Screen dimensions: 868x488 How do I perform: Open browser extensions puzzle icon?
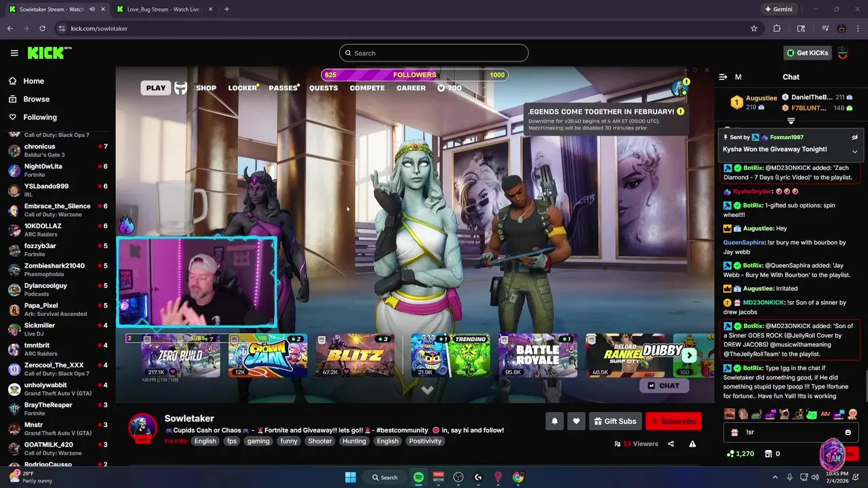(x=777, y=28)
